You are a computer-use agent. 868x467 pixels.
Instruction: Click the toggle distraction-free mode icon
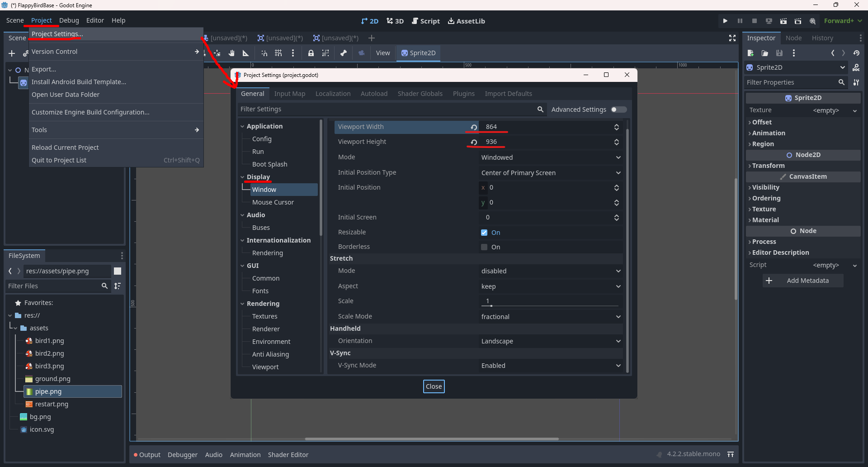click(732, 38)
